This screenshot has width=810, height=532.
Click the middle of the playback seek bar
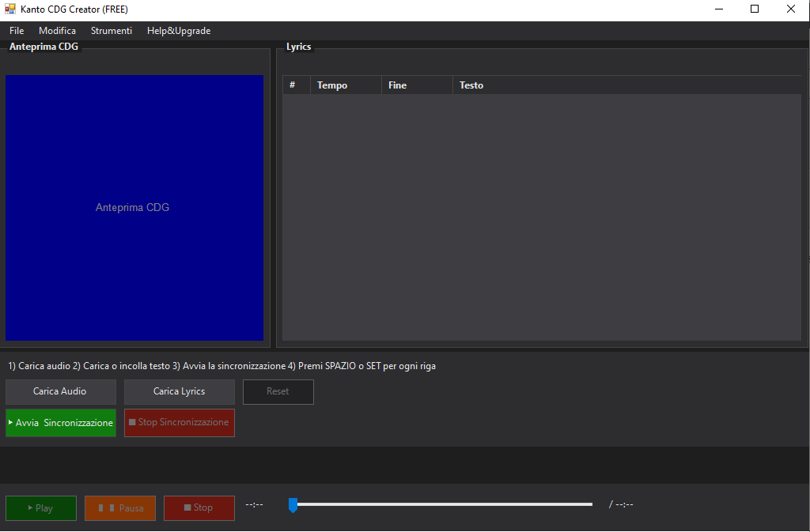point(442,504)
